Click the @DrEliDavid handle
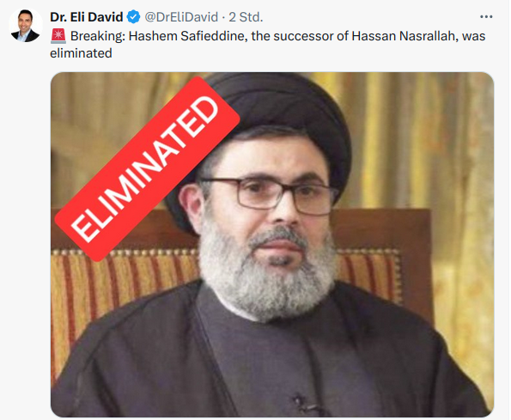The width and height of the screenshot is (511, 420). click(181, 17)
